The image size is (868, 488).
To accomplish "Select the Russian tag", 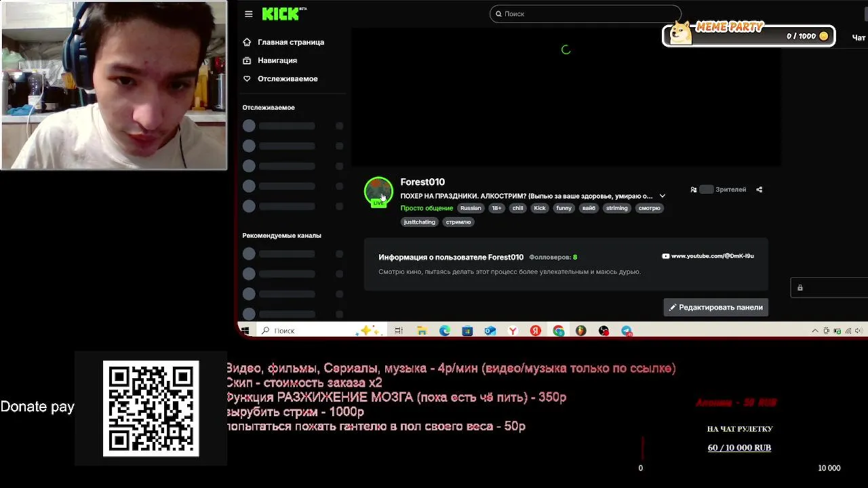I will coord(471,208).
